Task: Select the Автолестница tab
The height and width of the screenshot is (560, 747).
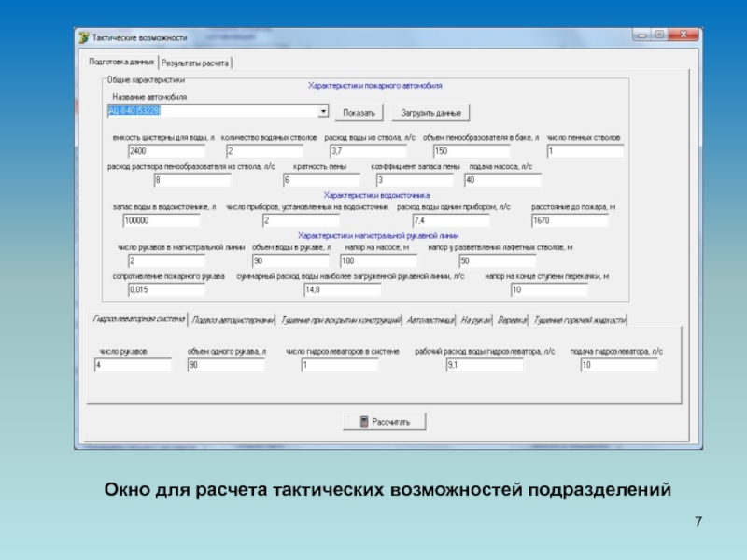Action: pyautogui.click(x=430, y=320)
